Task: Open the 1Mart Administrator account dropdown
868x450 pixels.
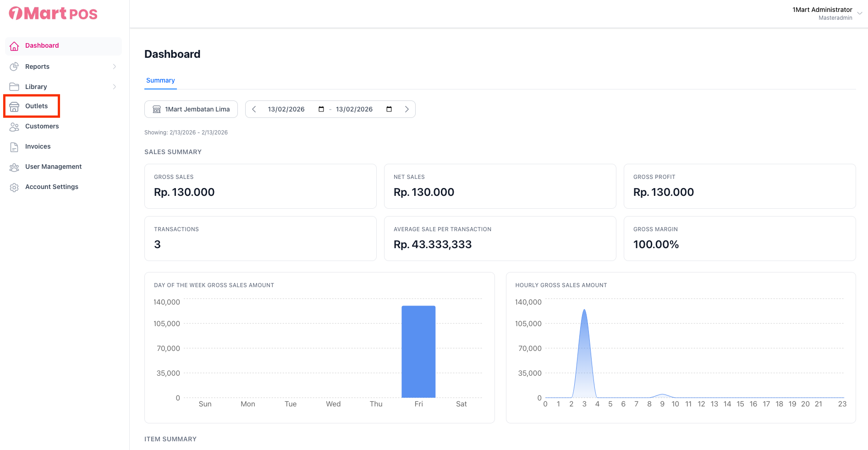Action: point(859,13)
